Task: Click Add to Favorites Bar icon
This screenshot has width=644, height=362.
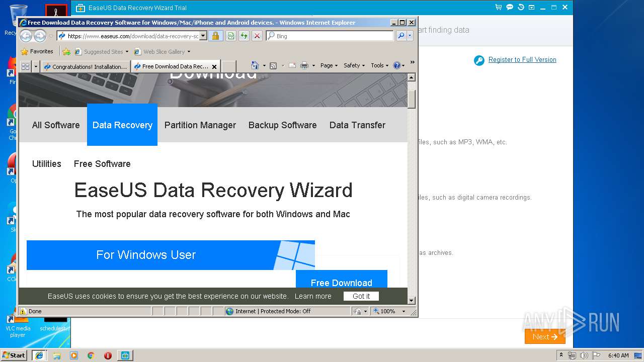Action: point(66,51)
